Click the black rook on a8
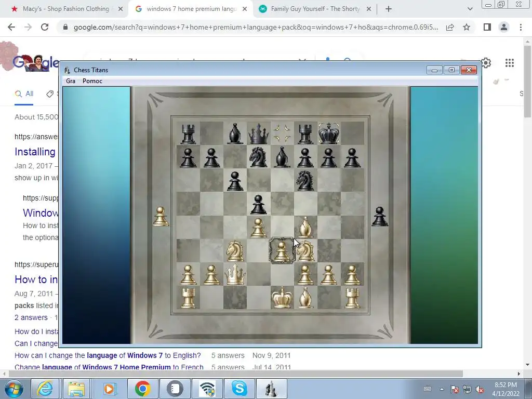The width and height of the screenshot is (532, 399). 188,134
